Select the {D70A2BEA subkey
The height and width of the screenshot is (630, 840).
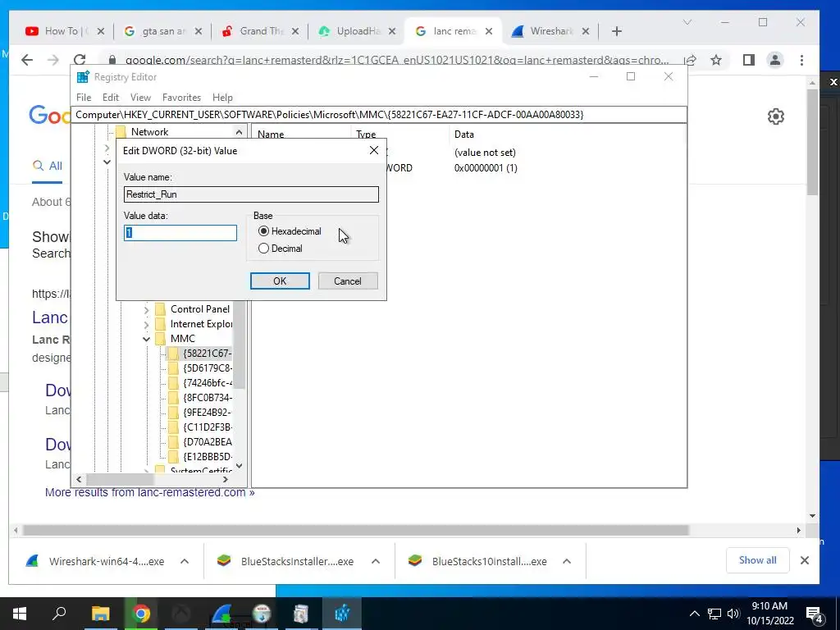point(208,442)
